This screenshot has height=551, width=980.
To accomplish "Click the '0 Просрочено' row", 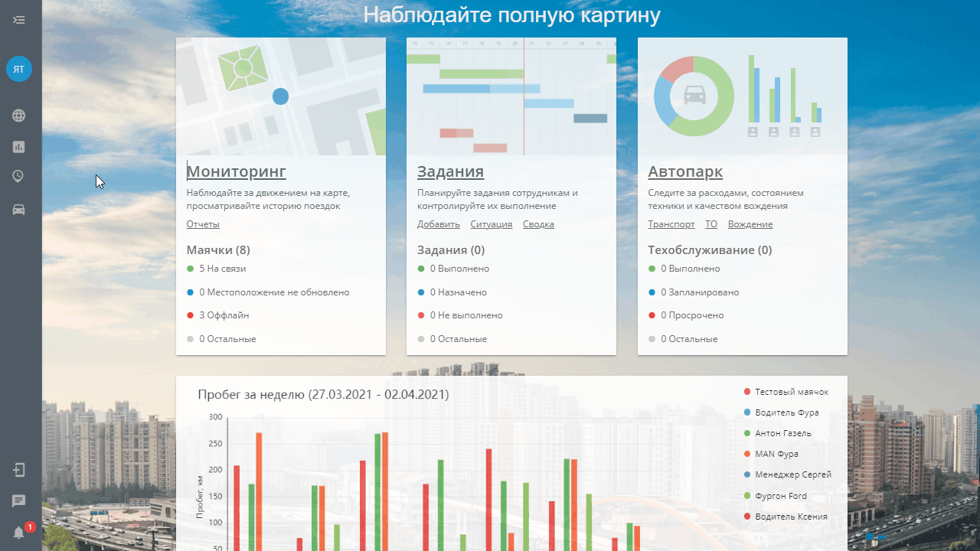I will click(x=686, y=315).
